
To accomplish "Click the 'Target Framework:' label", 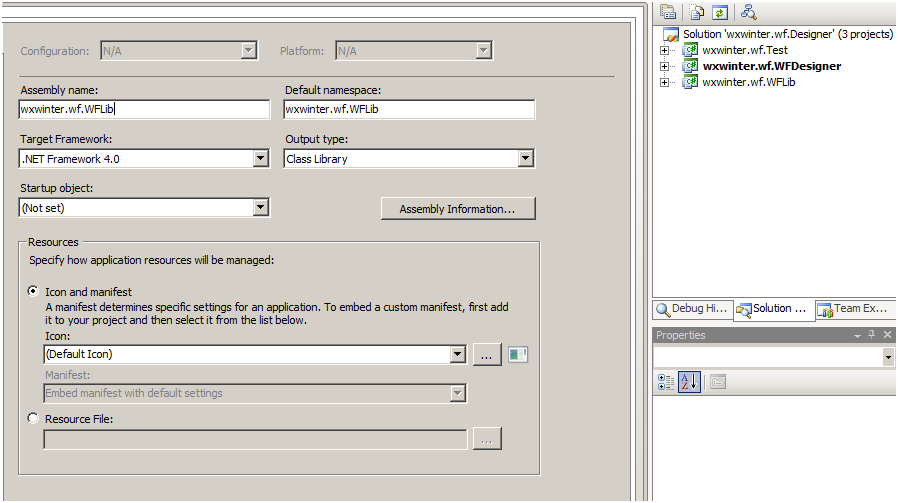I will [66, 139].
